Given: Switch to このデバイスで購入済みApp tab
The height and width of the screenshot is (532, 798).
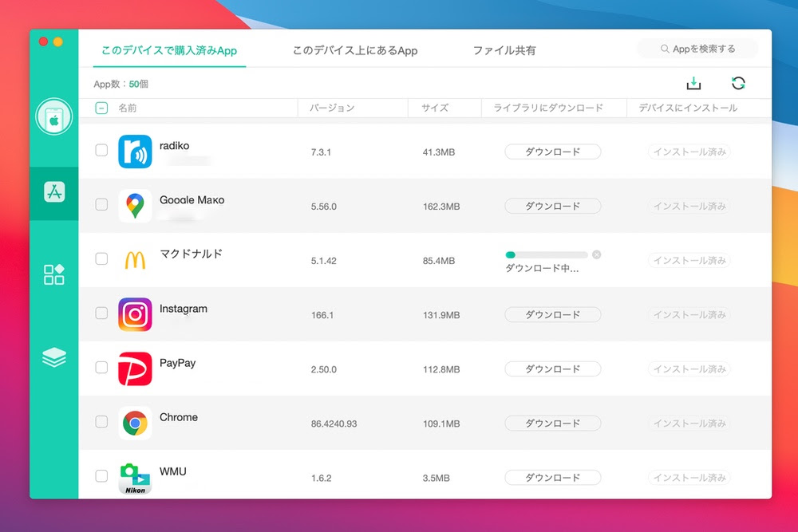Looking at the screenshot, I should pos(169,50).
